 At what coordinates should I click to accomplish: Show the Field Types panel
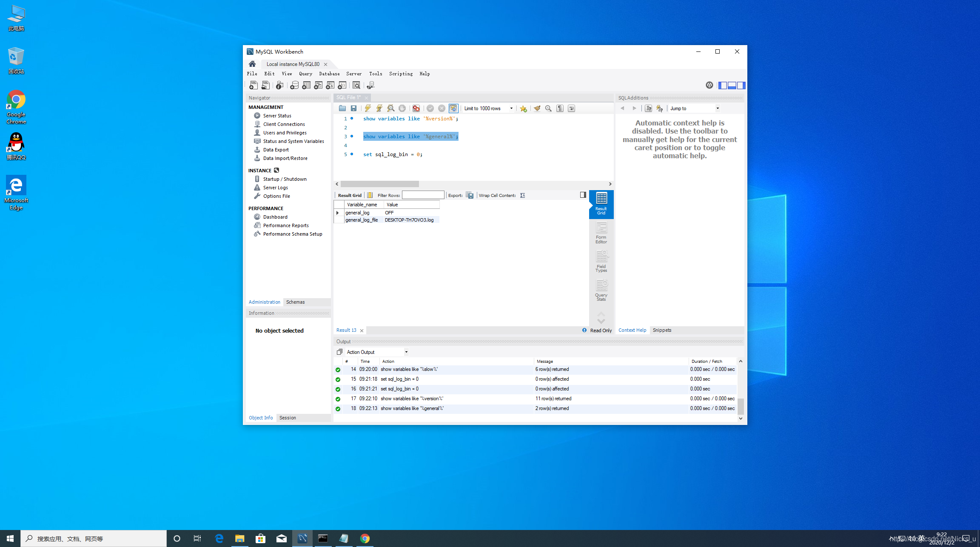pyautogui.click(x=601, y=261)
